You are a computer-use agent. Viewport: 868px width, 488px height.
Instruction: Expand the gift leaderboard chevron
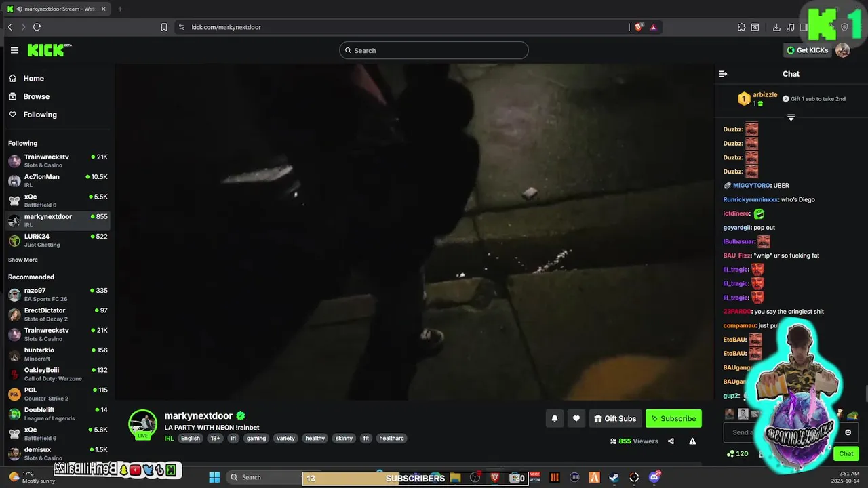pos(791,117)
